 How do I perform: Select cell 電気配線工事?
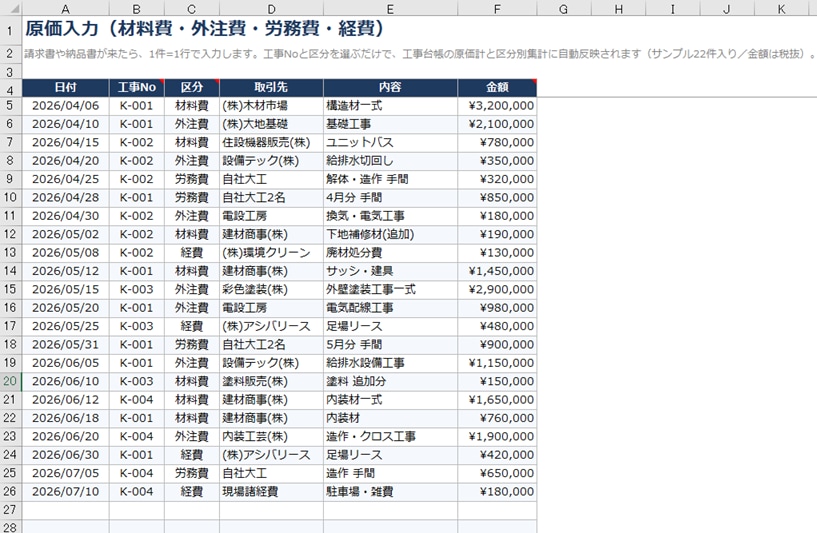[x=390, y=307]
